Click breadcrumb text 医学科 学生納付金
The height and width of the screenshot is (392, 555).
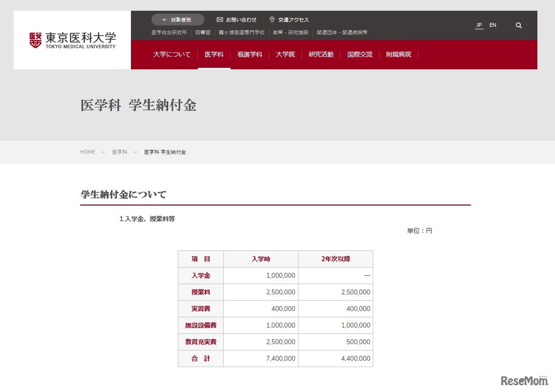pos(165,152)
